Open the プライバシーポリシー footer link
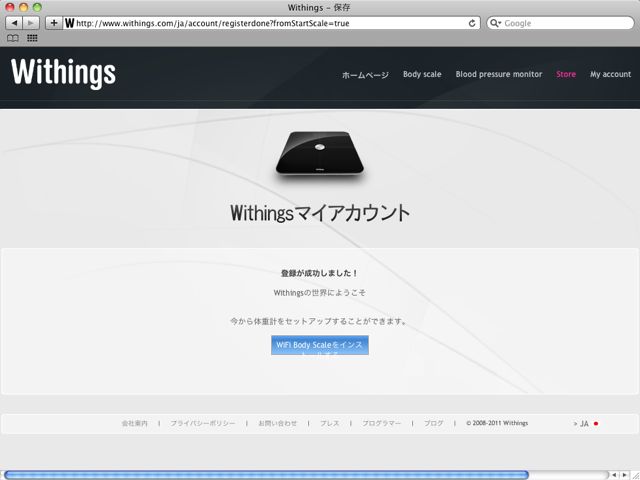640x480 pixels. (202, 423)
